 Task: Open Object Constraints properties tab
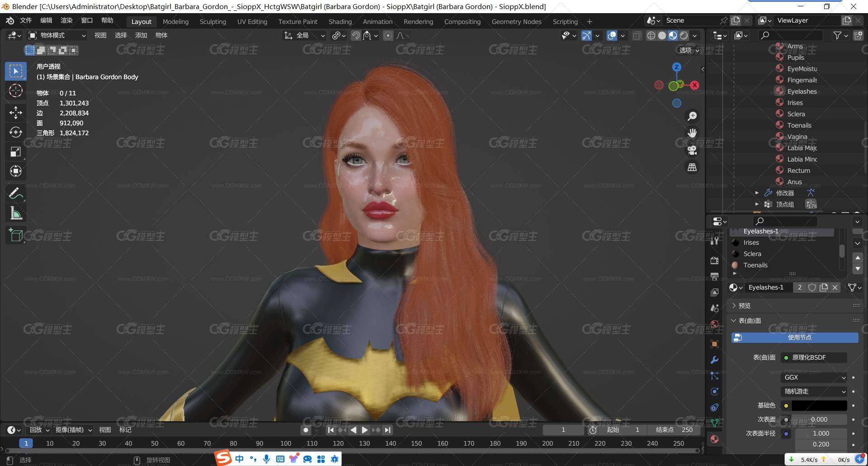pos(715,407)
